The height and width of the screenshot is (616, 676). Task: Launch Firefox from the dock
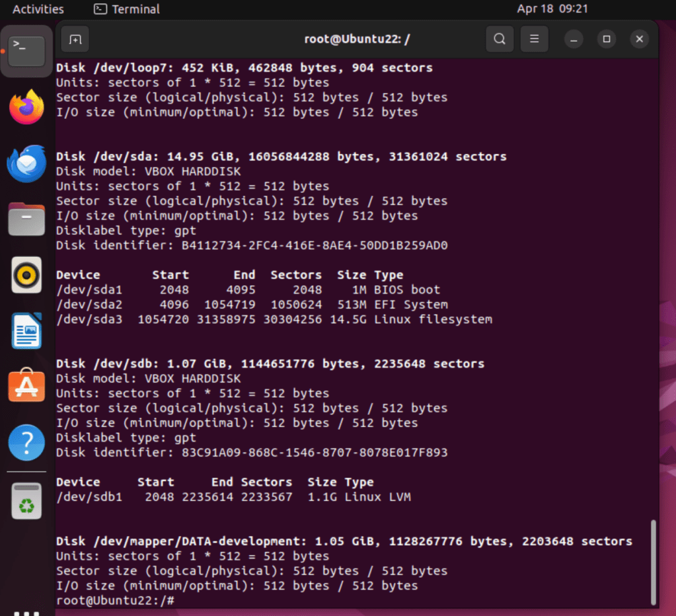tap(26, 107)
